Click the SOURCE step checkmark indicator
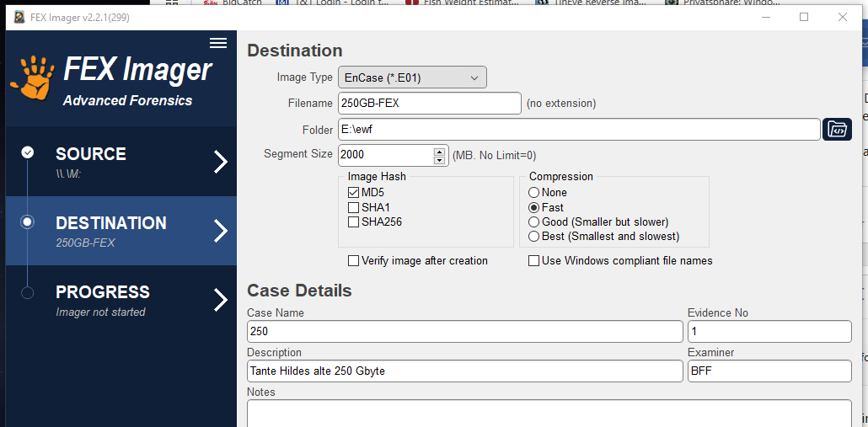Viewport: 868px width, 427px height. pyautogui.click(x=27, y=152)
